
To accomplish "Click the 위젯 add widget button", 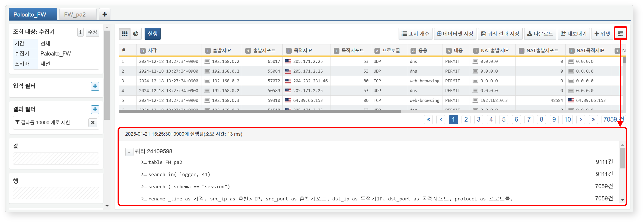I will (x=602, y=34).
